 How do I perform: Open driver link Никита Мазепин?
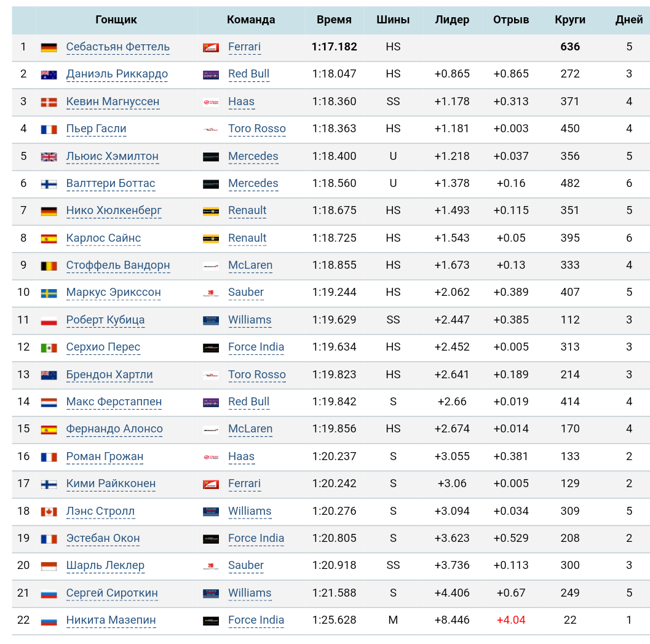pyautogui.click(x=111, y=620)
